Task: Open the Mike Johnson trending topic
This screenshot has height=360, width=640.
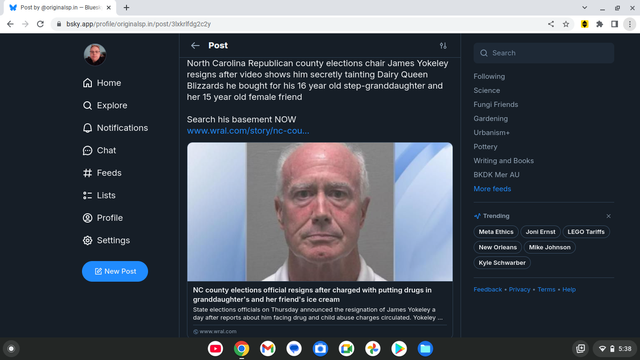Action: coord(549,247)
